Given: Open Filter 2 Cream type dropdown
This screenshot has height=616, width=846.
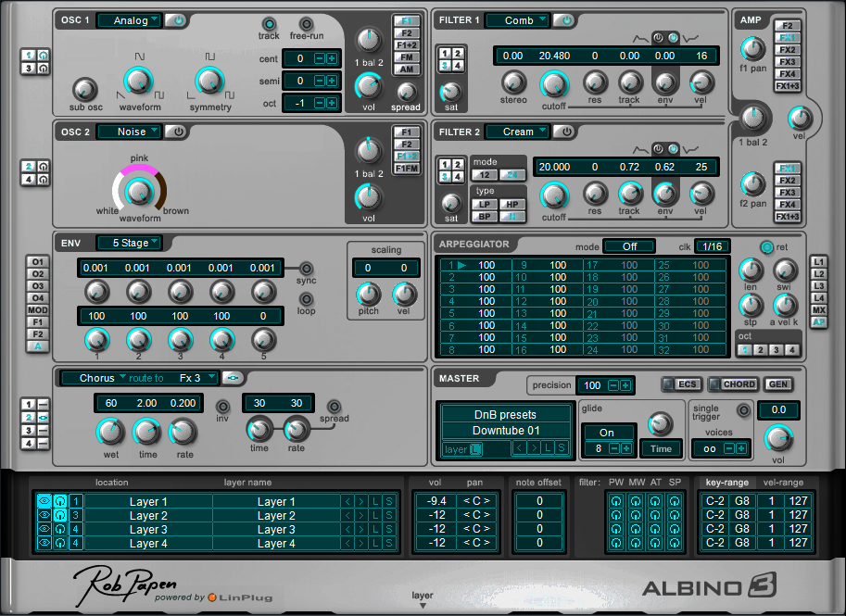Looking at the screenshot, I should 518,132.
